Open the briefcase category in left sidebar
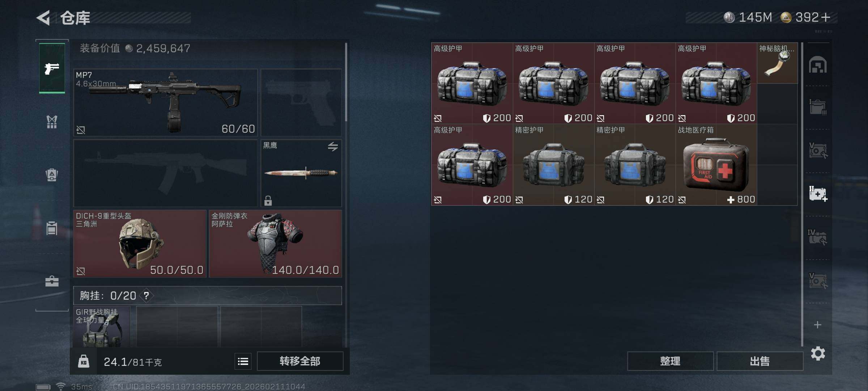Viewport: 868px width, 391px height. [x=52, y=281]
